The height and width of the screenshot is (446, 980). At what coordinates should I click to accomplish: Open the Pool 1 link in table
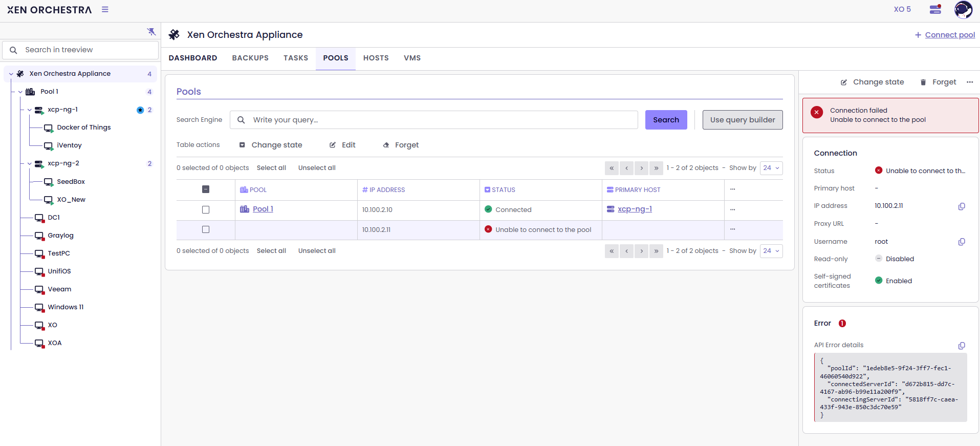point(263,209)
